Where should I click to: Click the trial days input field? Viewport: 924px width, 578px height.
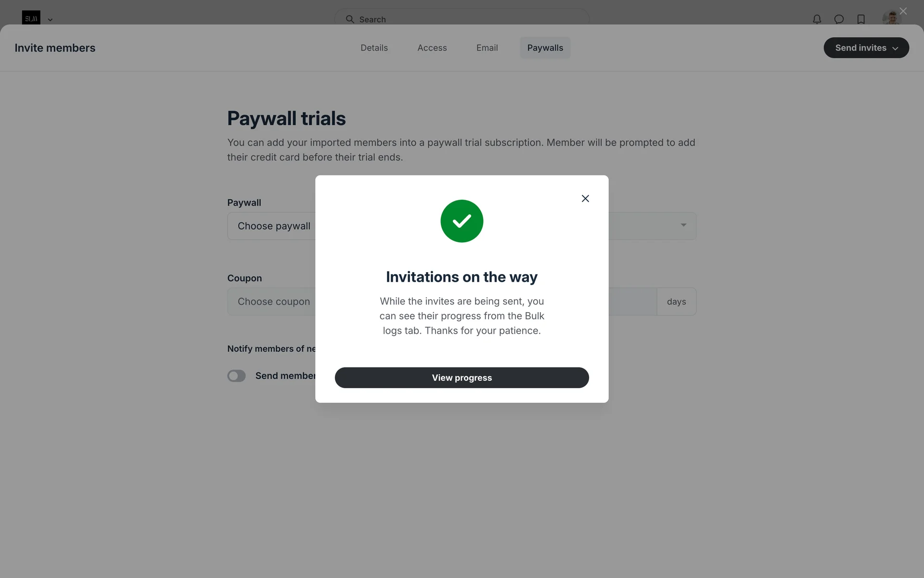click(x=631, y=302)
